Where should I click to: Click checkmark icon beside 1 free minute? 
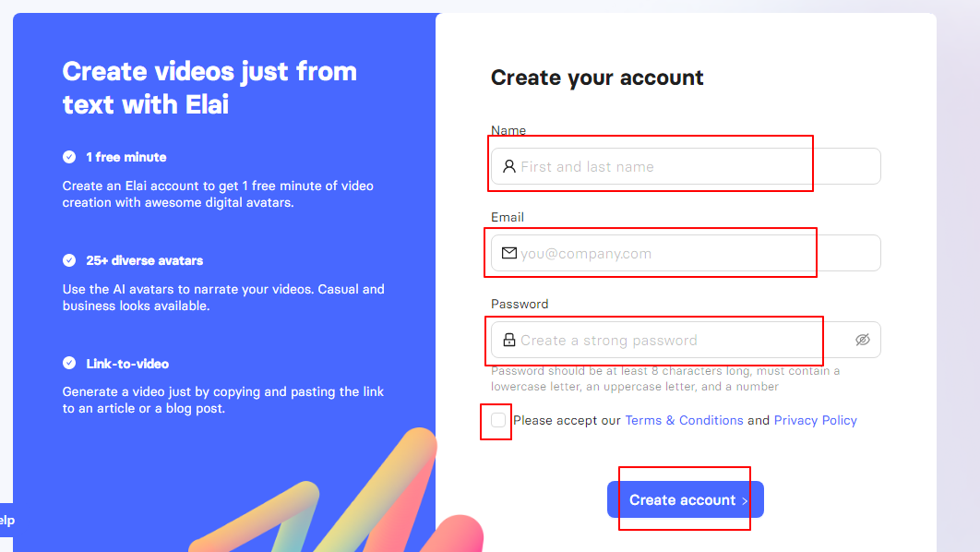[69, 157]
